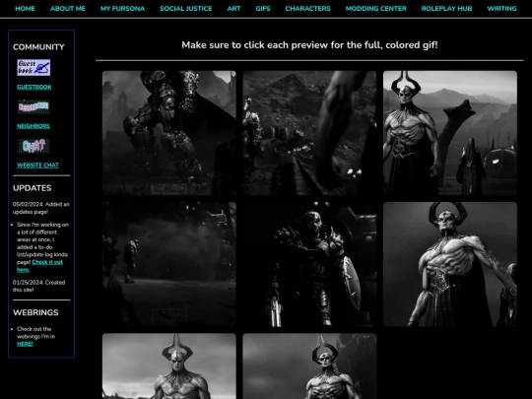Open the webrings 'HERE!' link
The image size is (532, 399).
[25, 344]
